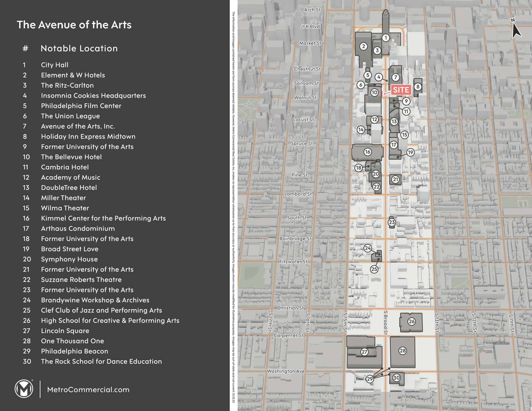
Task: Select 'Kimmel Center for the Performing Arts' entry
Action: 103,218
